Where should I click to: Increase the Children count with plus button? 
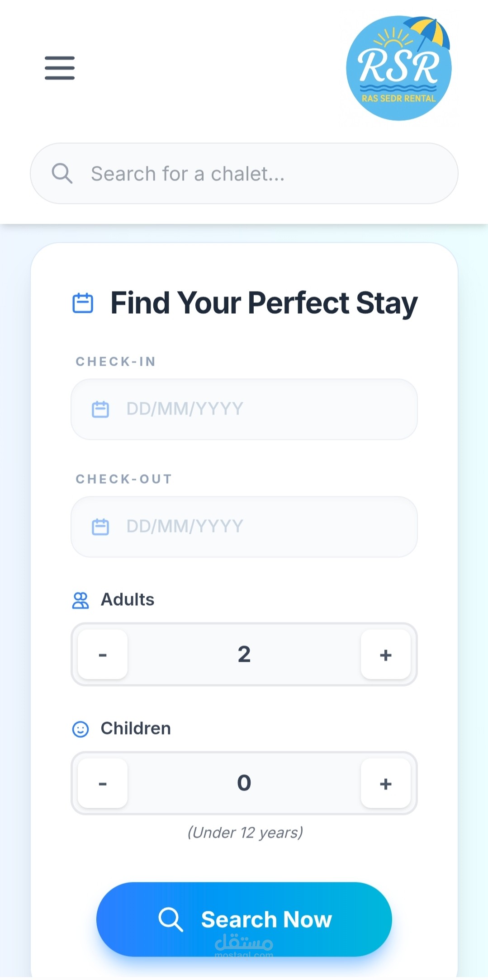[385, 783]
